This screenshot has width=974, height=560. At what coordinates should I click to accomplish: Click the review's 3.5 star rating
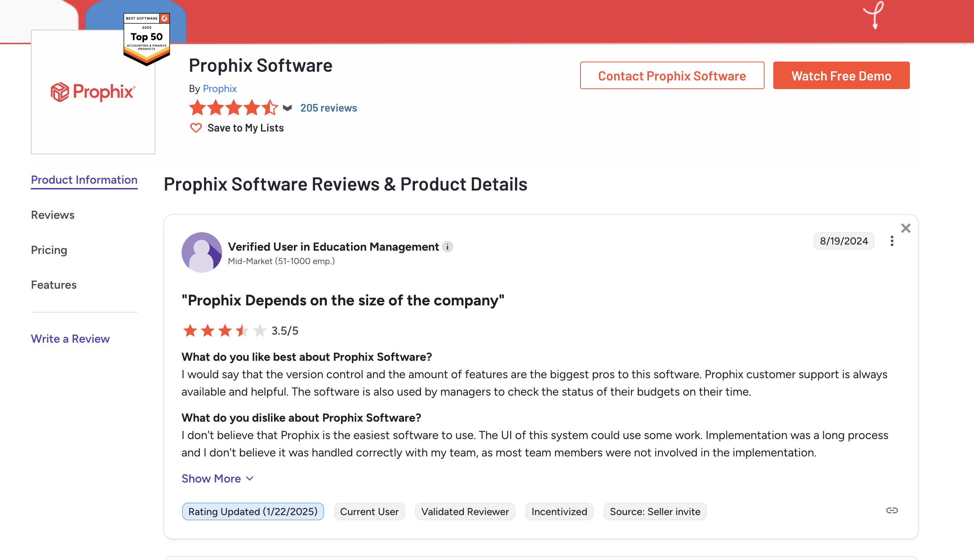pos(240,330)
